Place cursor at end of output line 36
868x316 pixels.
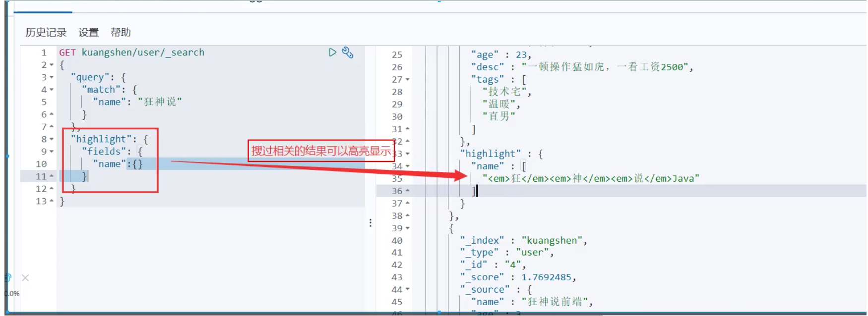pyautogui.click(x=477, y=191)
